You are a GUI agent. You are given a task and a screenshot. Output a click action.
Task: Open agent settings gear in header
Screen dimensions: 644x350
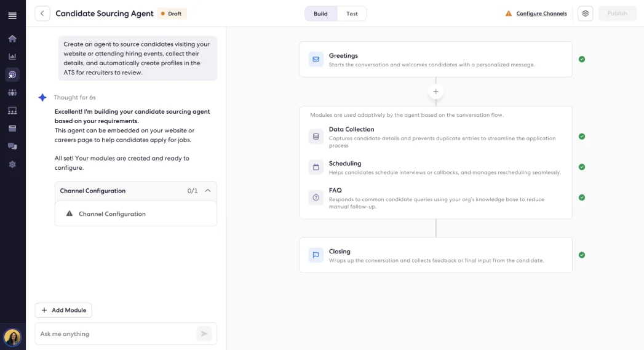[586, 14]
